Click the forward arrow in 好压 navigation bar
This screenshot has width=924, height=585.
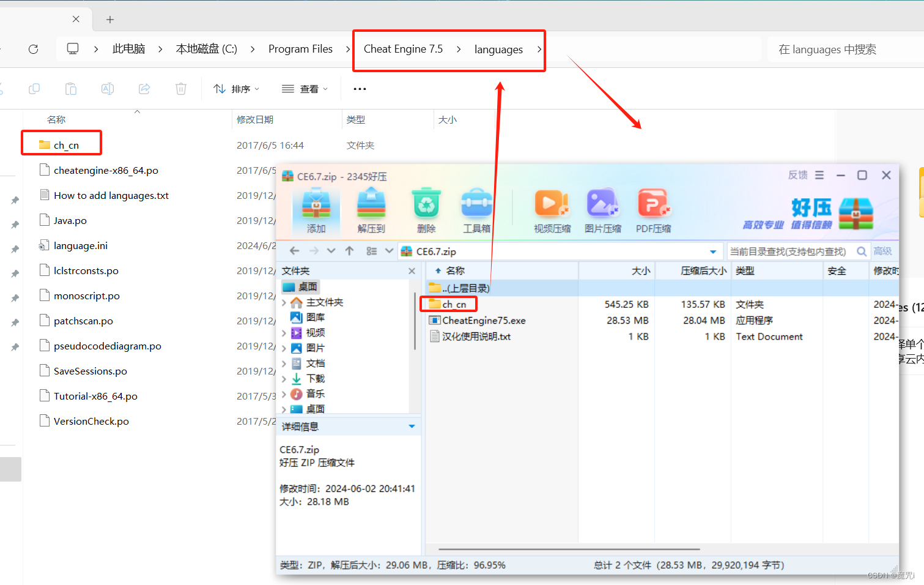(314, 251)
